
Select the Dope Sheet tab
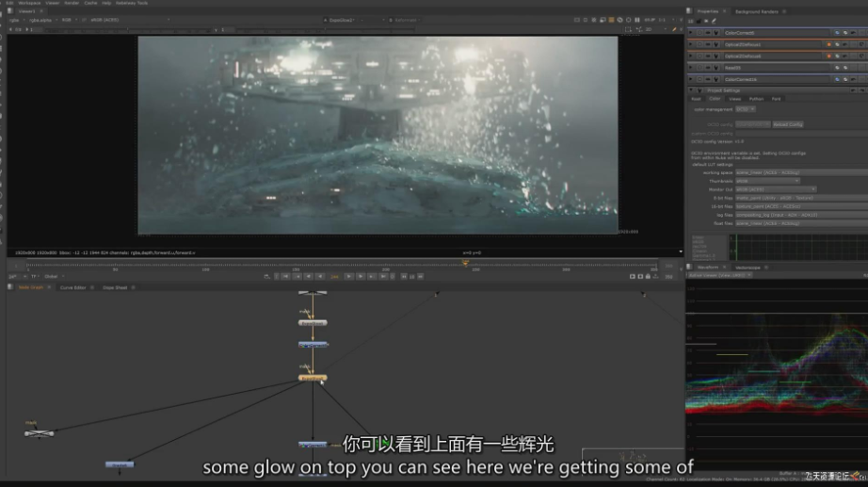click(x=115, y=287)
